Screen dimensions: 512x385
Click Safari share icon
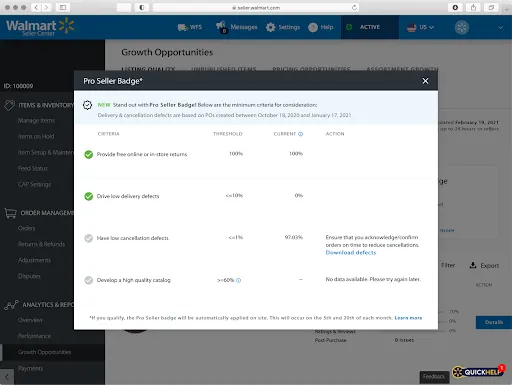pos(473,7)
